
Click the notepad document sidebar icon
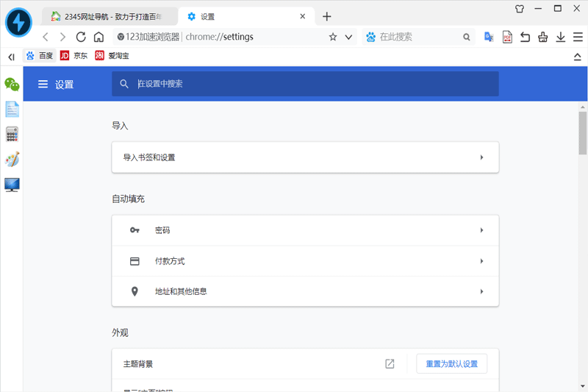click(12, 109)
